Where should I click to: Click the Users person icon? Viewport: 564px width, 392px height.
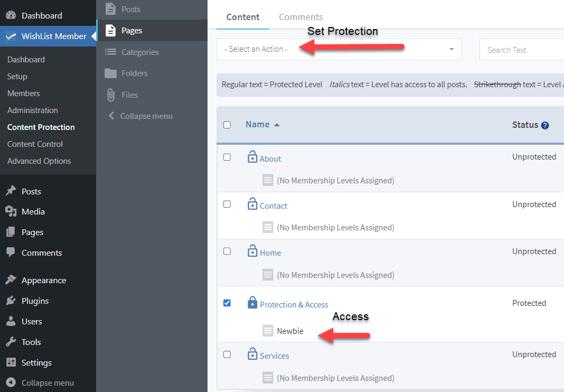[x=11, y=321]
